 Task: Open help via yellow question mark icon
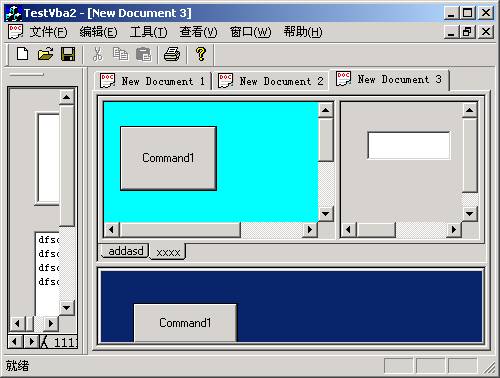[x=201, y=54]
